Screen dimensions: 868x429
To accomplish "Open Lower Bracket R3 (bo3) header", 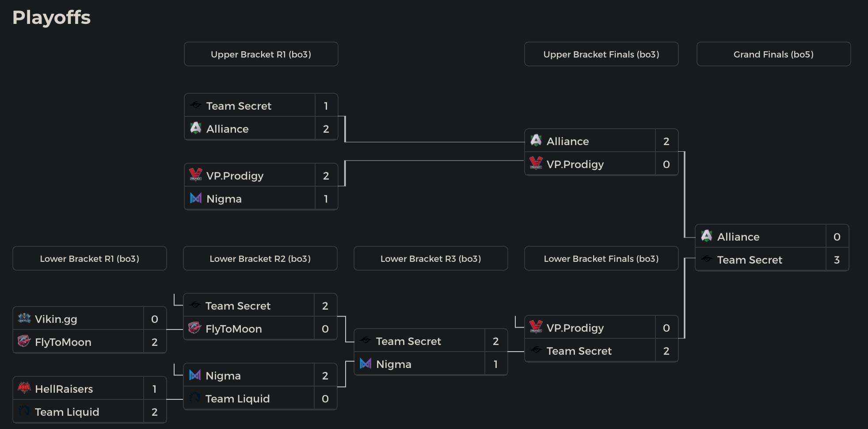I will pyautogui.click(x=430, y=259).
